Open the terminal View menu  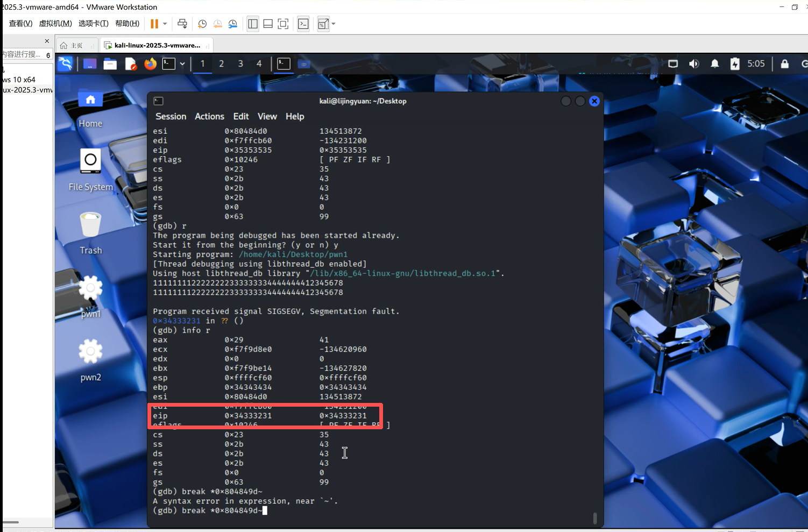click(x=267, y=116)
